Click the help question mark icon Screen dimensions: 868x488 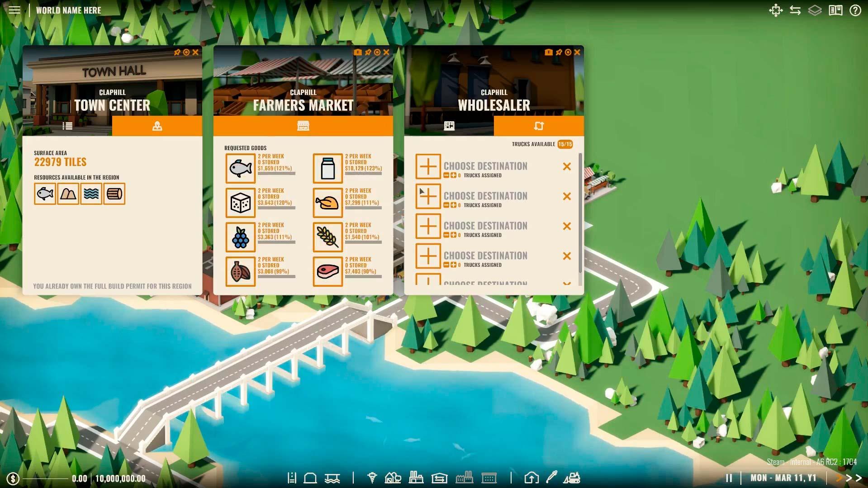point(855,10)
